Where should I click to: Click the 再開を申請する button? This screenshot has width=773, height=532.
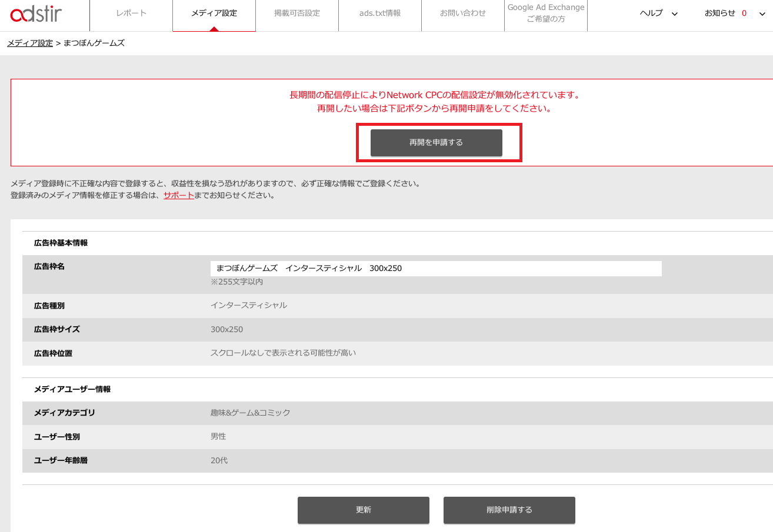coord(436,142)
